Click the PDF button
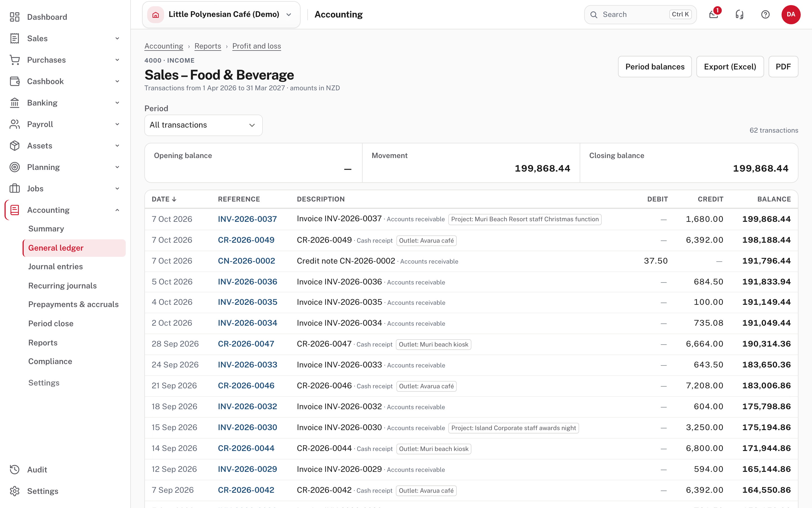The width and height of the screenshot is (812, 508). tap(783, 67)
